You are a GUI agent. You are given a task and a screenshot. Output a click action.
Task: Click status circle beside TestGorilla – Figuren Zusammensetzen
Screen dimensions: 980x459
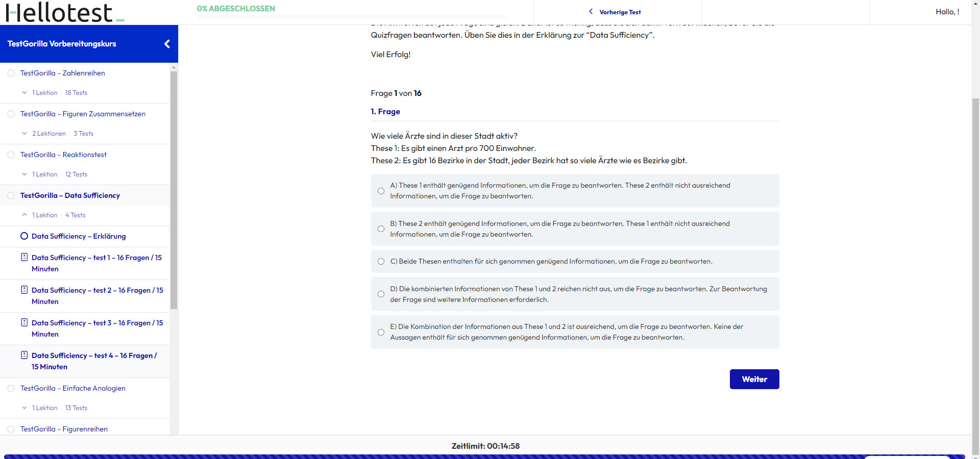tap(11, 114)
